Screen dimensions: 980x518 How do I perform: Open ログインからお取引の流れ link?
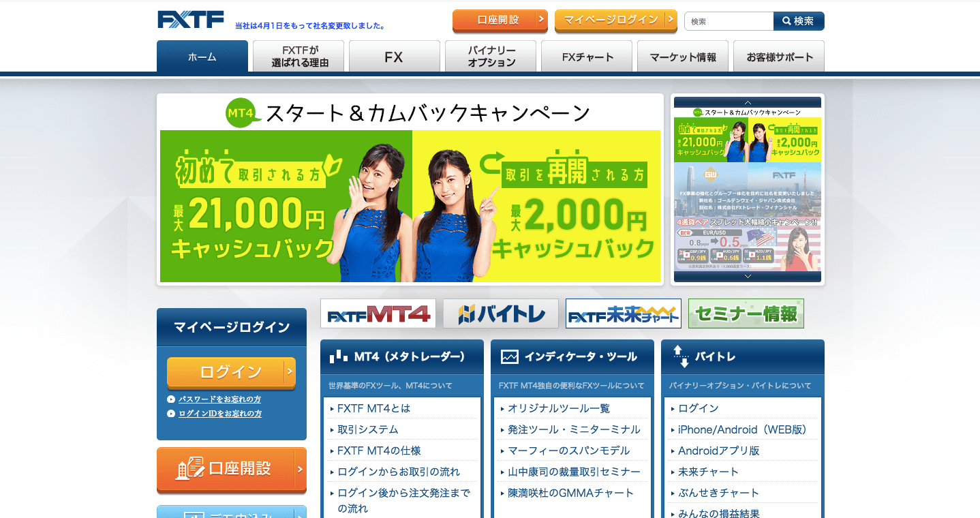click(x=399, y=472)
